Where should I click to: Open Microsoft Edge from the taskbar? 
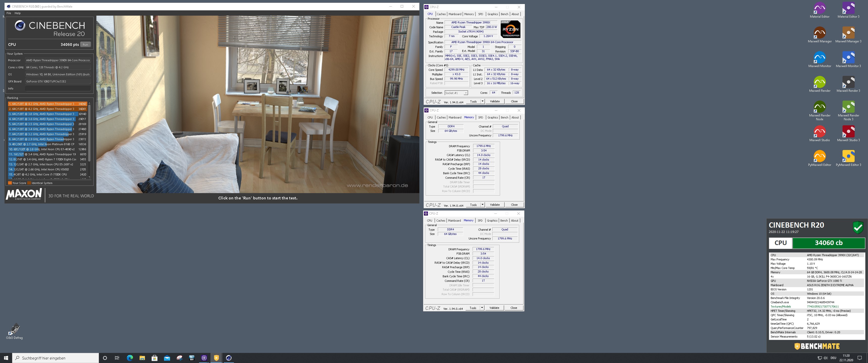130,358
